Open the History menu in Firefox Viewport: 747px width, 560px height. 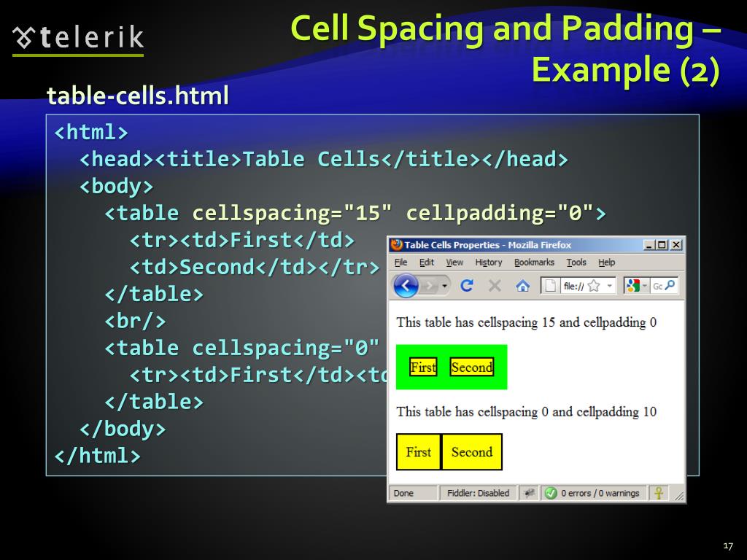(x=488, y=262)
